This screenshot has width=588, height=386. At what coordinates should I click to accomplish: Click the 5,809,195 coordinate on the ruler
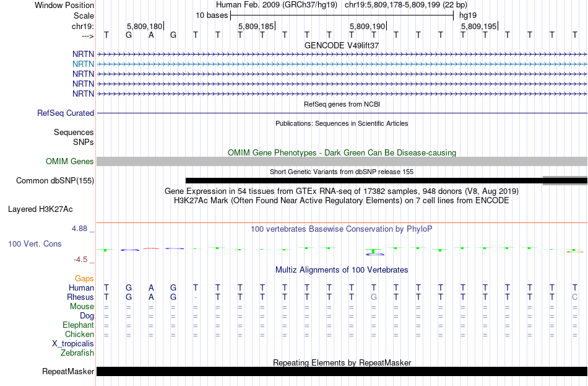479,26
